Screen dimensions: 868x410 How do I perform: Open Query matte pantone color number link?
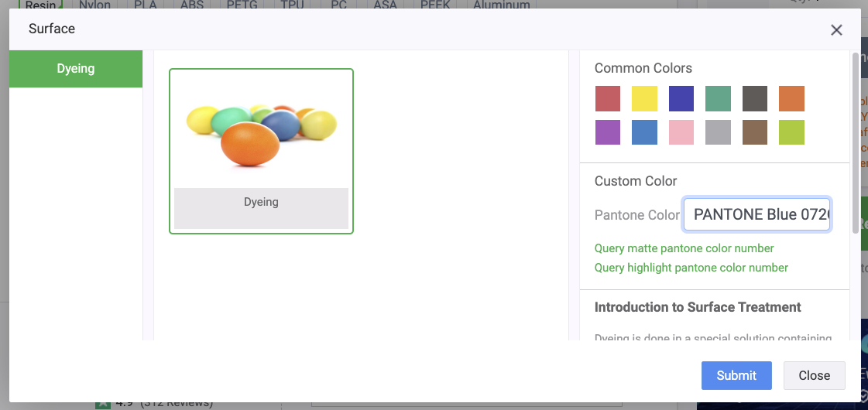pyautogui.click(x=684, y=248)
